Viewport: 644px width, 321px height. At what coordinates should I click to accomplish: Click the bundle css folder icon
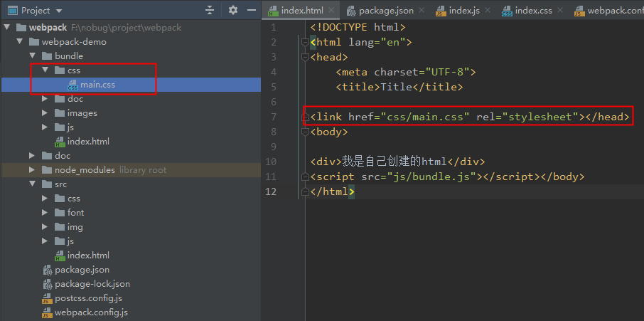click(x=60, y=70)
